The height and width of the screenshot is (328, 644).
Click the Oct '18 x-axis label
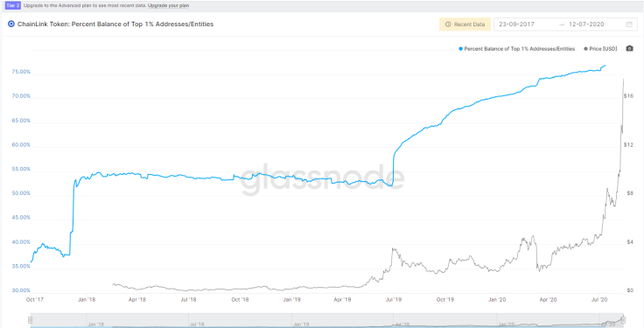tap(241, 300)
